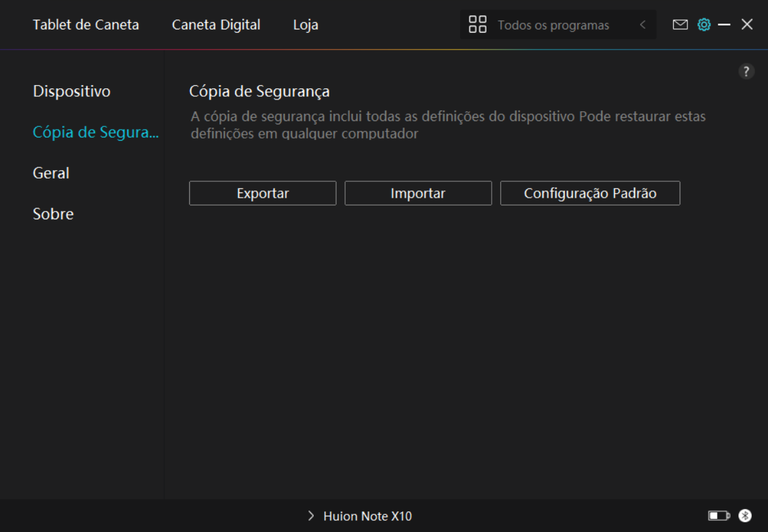Select Dispositivo in the sidebar

click(71, 91)
